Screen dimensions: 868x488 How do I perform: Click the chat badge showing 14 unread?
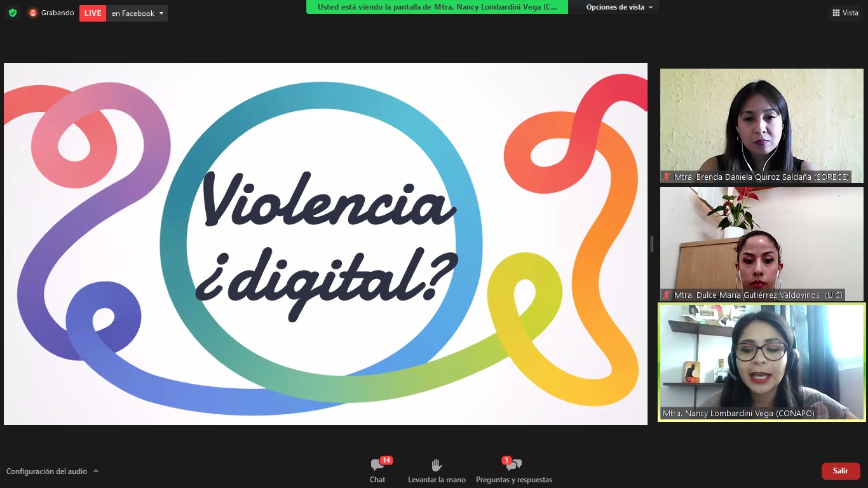386,460
